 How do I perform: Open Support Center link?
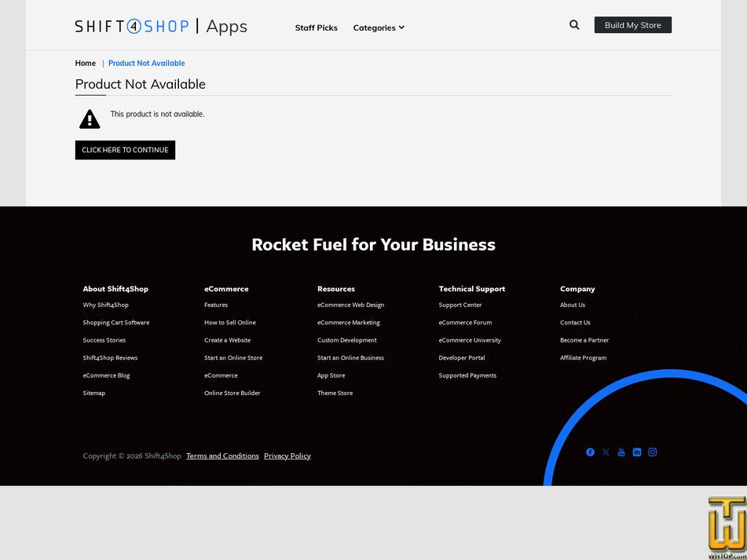[x=460, y=305]
